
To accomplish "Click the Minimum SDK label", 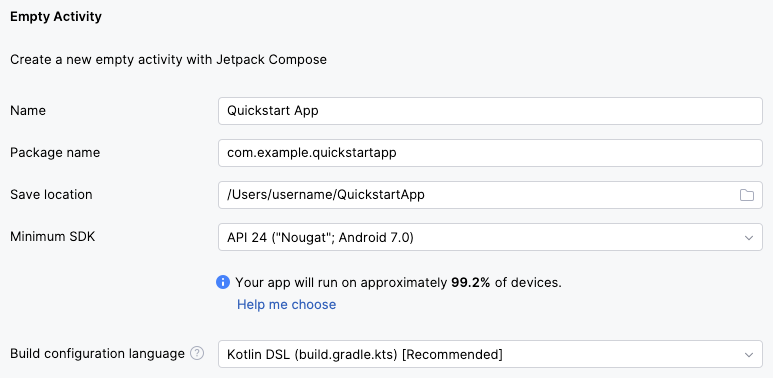I will tap(52, 237).
